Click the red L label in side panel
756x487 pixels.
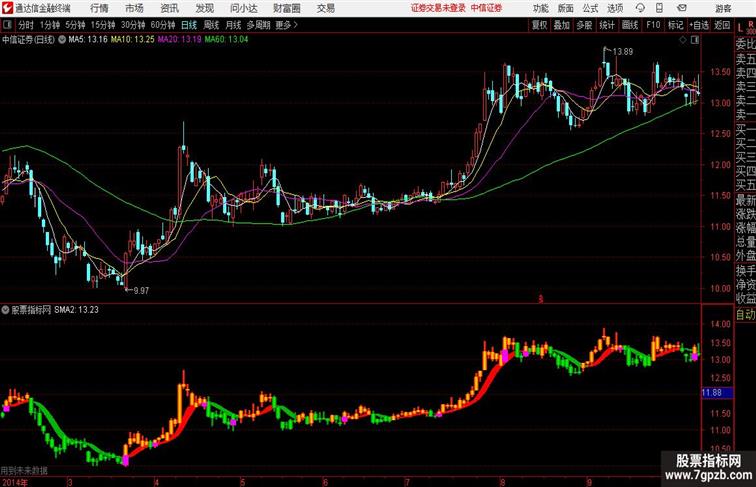[741, 27]
